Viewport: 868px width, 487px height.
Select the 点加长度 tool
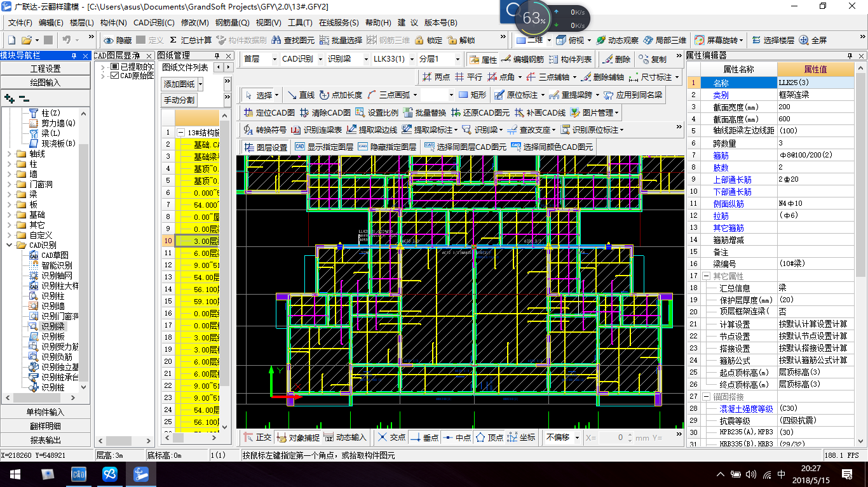341,95
